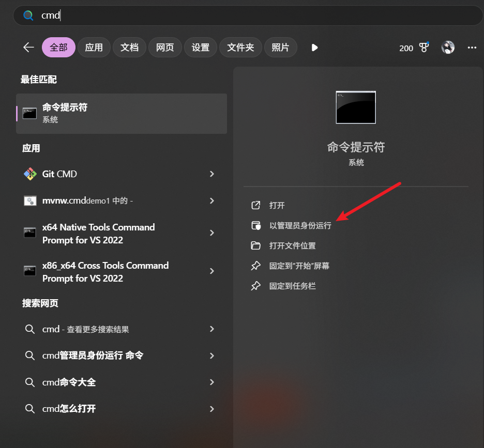Open the 命令提示符 best match result
Image resolution: width=484 pixels, height=448 pixels.
[122, 114]
